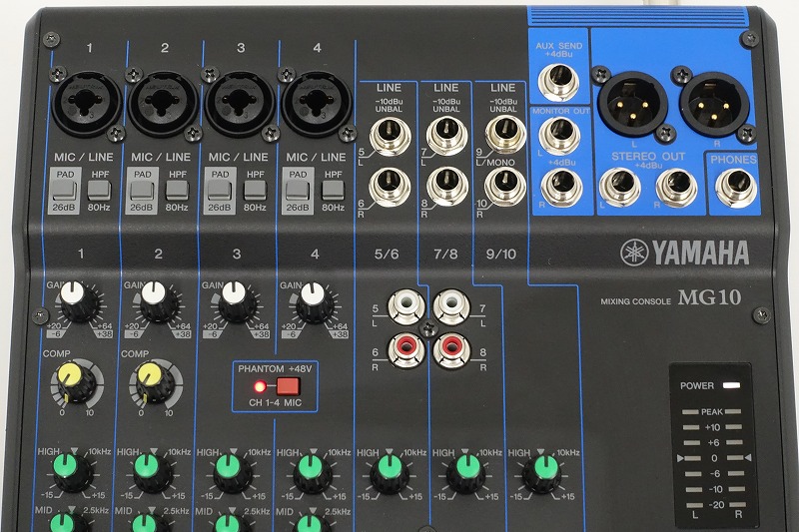799x532 pixels.
Task: Toggle the channel 3 HPF 80Hz switch
Action: tap(255, 191)
